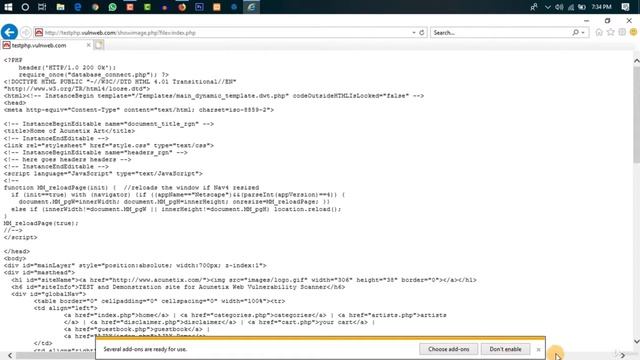Click the vertical scrollbar up arrow

(636, 60)
